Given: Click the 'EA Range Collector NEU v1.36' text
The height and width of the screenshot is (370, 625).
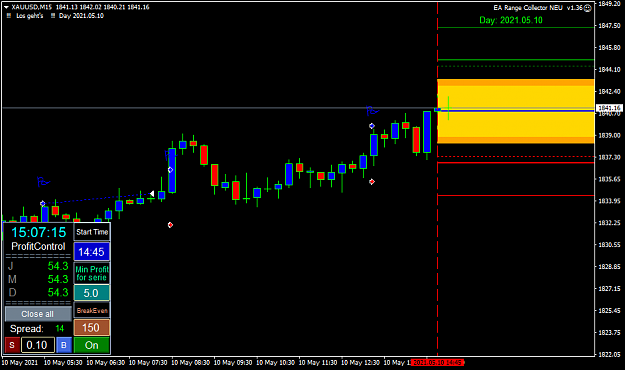Looking at the screenshot, I should 538,8.
